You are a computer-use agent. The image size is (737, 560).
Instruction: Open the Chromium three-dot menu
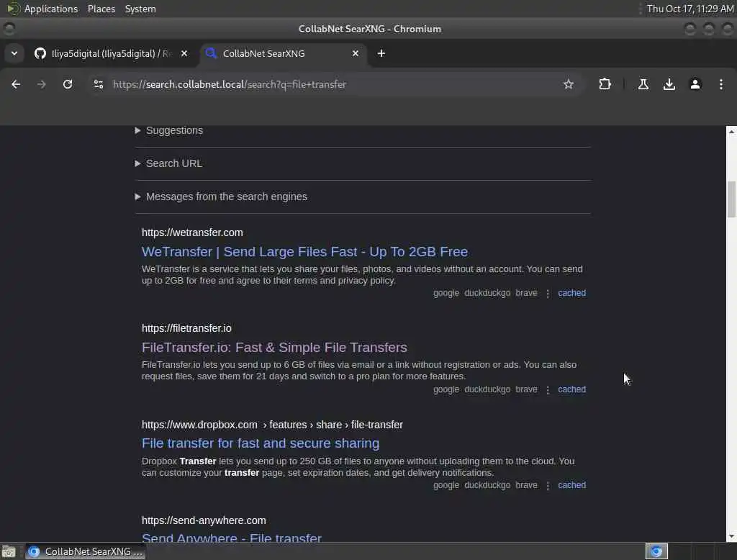coord(721,84)
